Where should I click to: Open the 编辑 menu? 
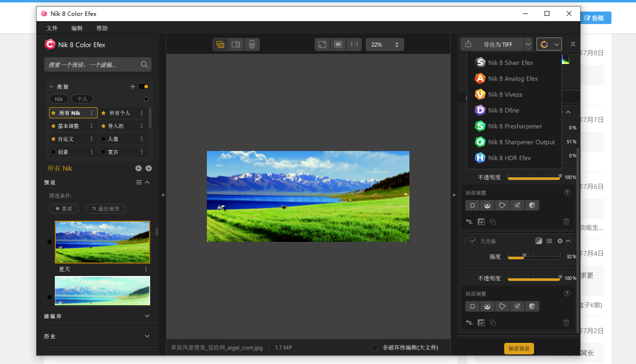77,28
